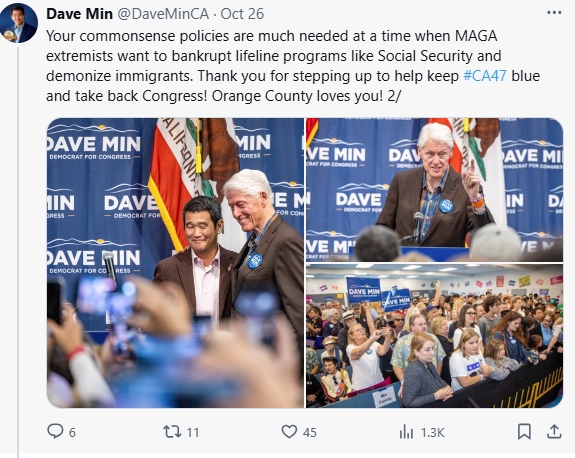Image resolution: width=575 pixels, height=458 pixels.
Task: Repost this tweet using the retweet icon
Action: 172,432
